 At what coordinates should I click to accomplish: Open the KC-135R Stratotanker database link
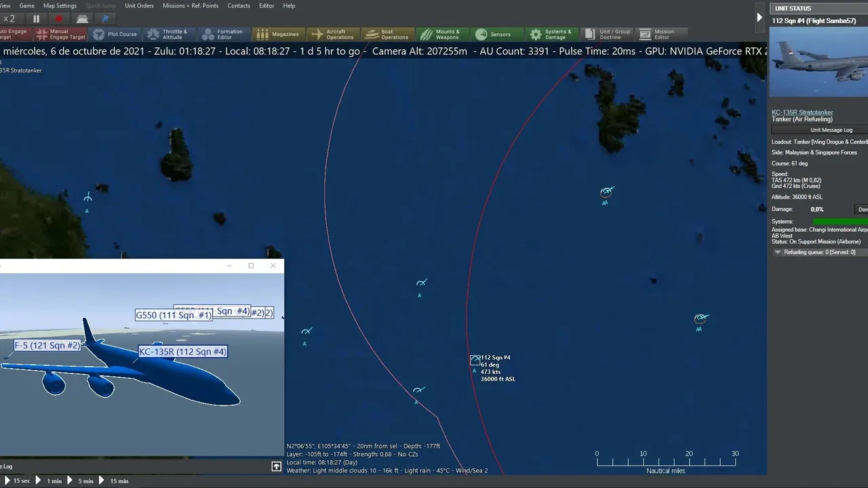pos(802,113)
